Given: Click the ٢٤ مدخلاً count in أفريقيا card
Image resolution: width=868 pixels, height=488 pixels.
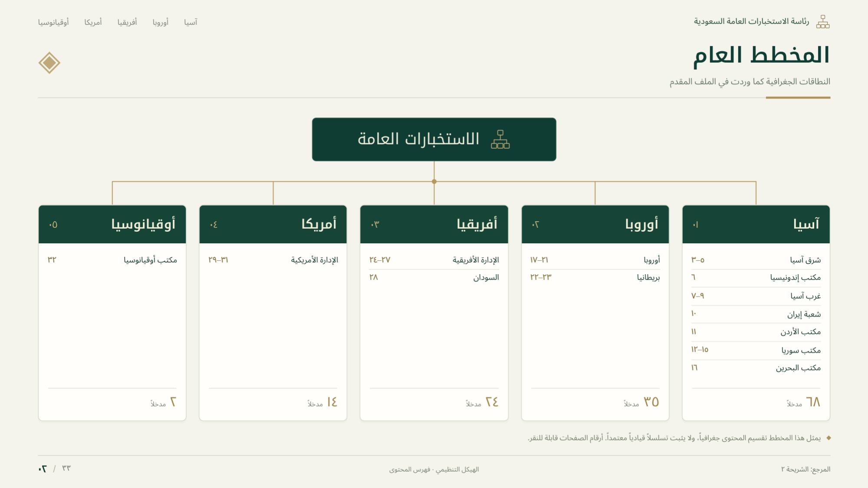Looking at the screenshot, I should tap(482, 403).
